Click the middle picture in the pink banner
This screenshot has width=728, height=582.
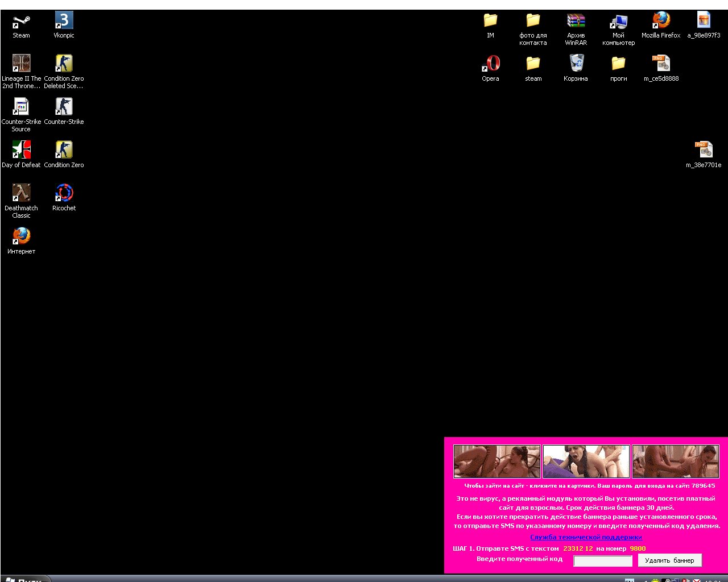[x=586, y=461]
